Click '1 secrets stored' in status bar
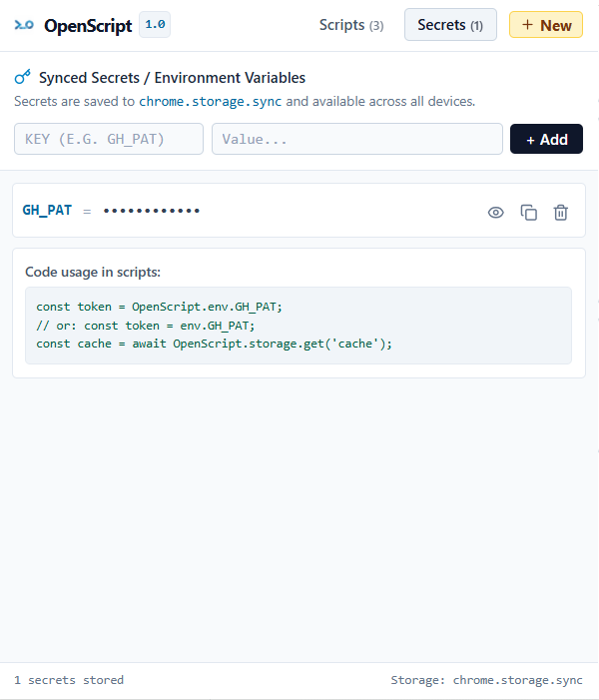This screenshot has height=700, width=599. coord(69,680)
